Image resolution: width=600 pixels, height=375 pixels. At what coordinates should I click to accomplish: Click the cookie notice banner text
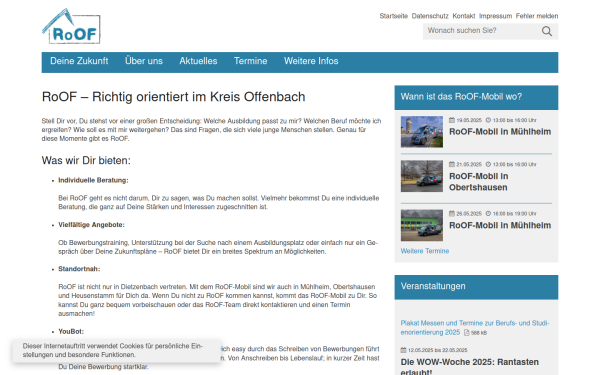pyautogui.click(x=112, y=350)
